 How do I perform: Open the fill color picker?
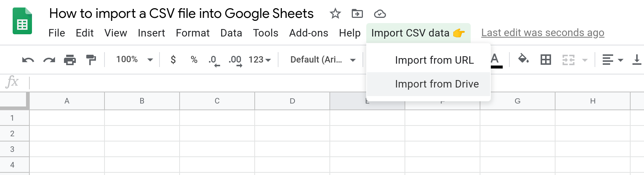[524, 59]
